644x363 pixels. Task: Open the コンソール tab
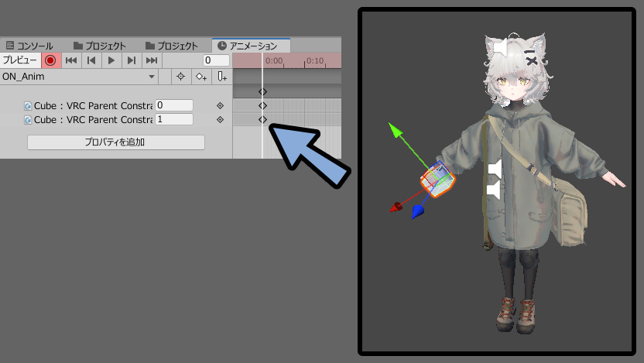(x=29, y=45)
